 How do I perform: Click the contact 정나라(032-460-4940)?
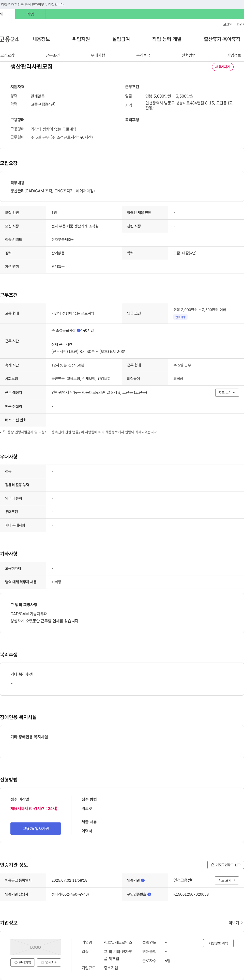70,894
